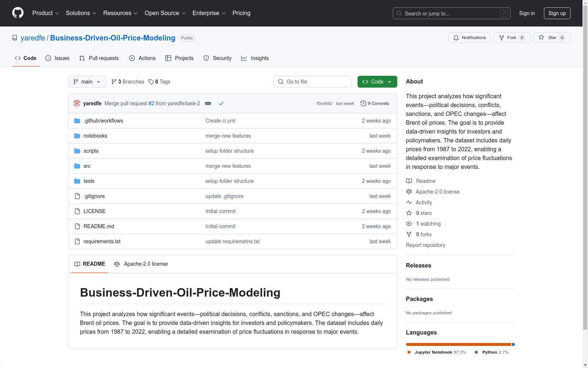The width and height of the screenshot is (588, 368).
Task: Open the Enterprise dropdown menu
Action: pos(209,13)
